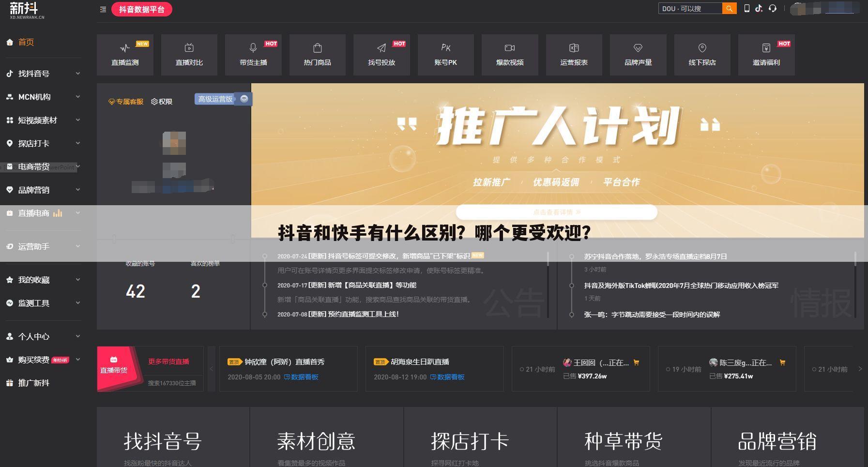Screen dimensions: 868x467
Task: Open the 热门商品 shopping bag shortcut
Action: pos(318,55)
